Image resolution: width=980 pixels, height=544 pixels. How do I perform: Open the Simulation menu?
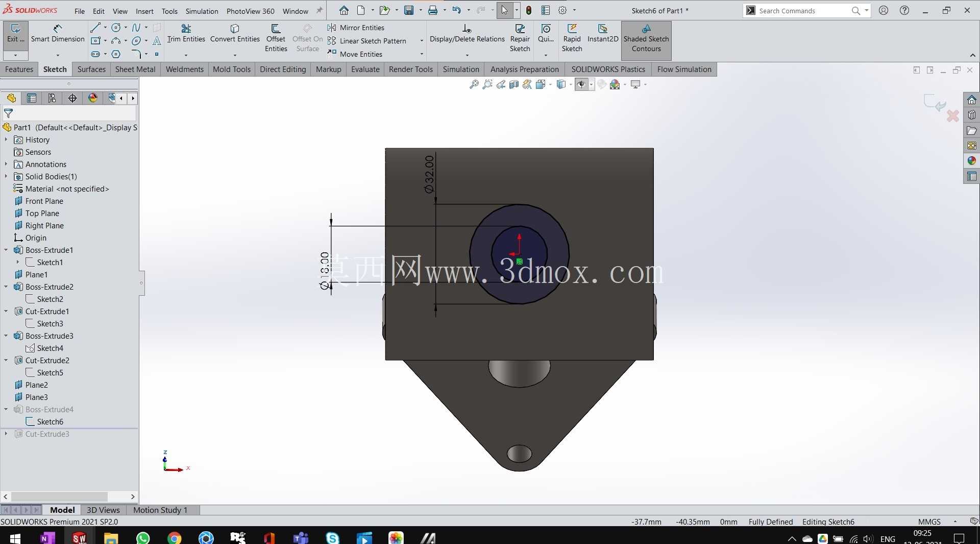tap(202, 11)
